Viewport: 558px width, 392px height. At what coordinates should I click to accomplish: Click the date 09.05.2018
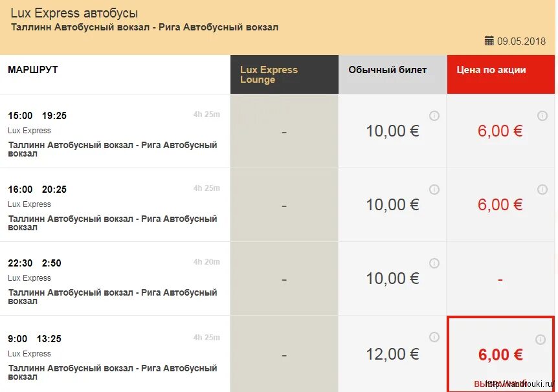[521, 41]
